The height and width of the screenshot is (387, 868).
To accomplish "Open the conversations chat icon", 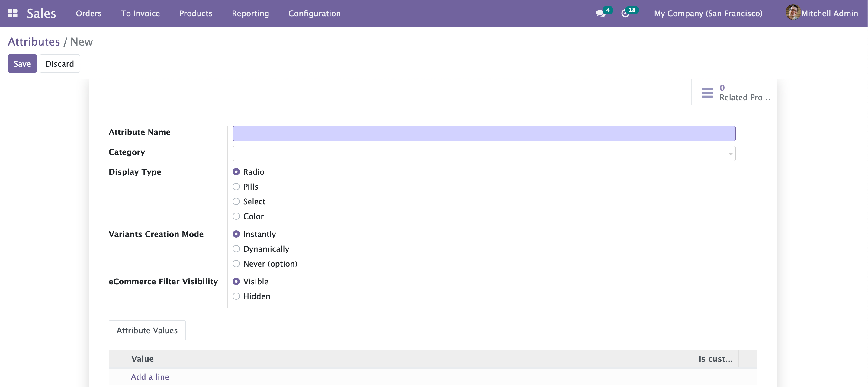I will tap(600, 14).
